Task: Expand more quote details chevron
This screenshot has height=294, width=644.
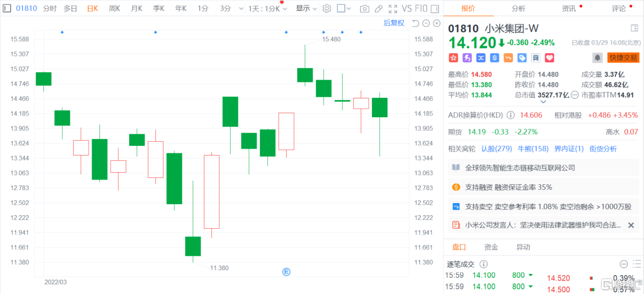Action: click(x=543, y=102)
